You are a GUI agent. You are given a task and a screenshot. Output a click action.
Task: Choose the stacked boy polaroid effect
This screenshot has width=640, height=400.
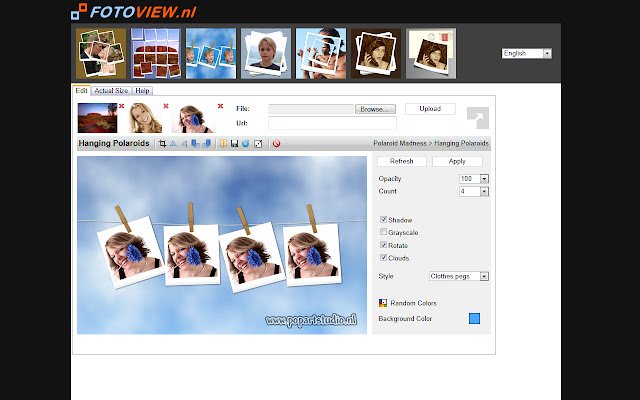[x=266, y=53]
